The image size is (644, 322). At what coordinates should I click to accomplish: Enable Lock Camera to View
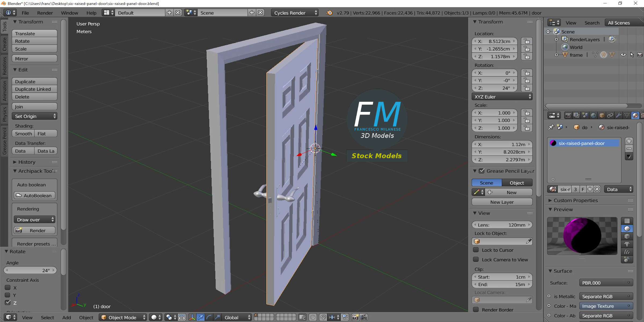point(476,259)
